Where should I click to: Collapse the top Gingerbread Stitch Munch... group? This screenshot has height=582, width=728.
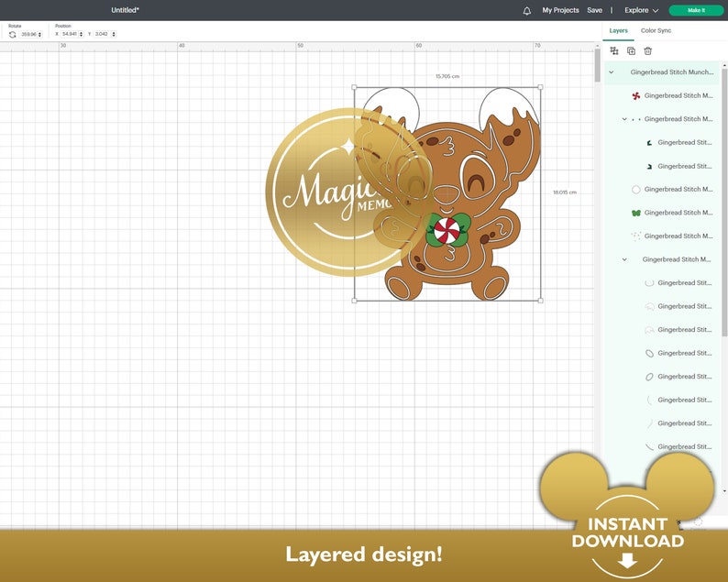coord(612,72)
